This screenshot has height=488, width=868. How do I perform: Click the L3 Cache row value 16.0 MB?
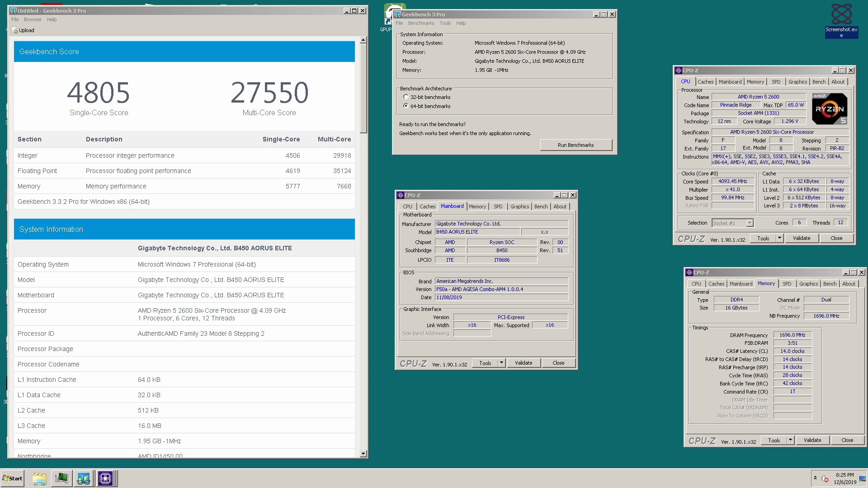[x=150, y=426]
